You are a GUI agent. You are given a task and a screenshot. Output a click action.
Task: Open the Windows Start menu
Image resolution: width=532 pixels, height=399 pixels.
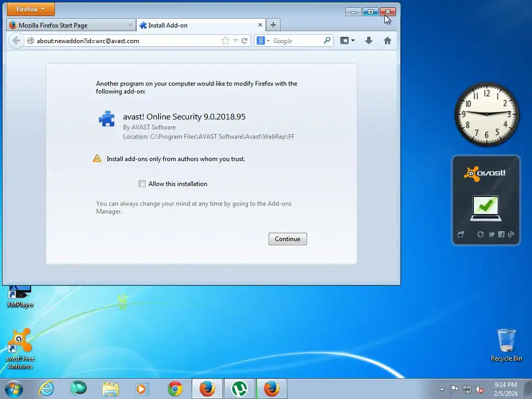point(14,389)
